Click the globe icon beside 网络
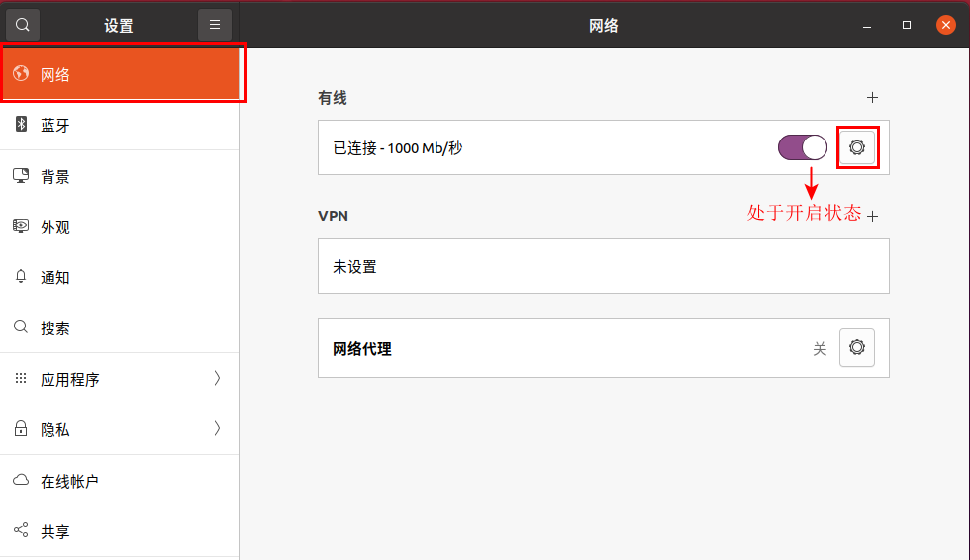 21,73
